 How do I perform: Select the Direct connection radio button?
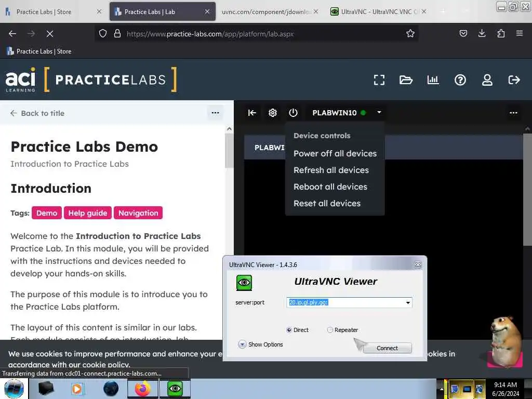click(289, 330)
